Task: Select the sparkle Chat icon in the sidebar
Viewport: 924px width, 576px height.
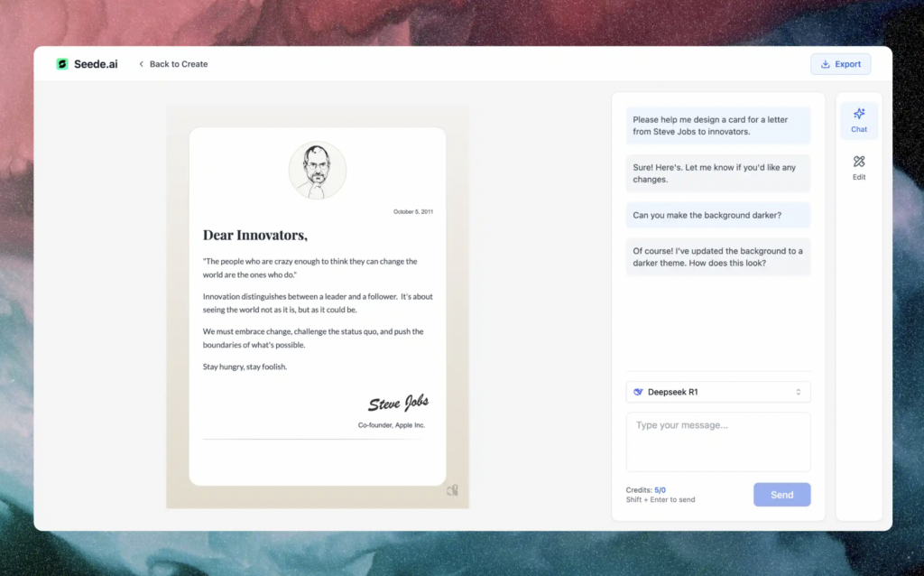Action: [x=859, y=115]
